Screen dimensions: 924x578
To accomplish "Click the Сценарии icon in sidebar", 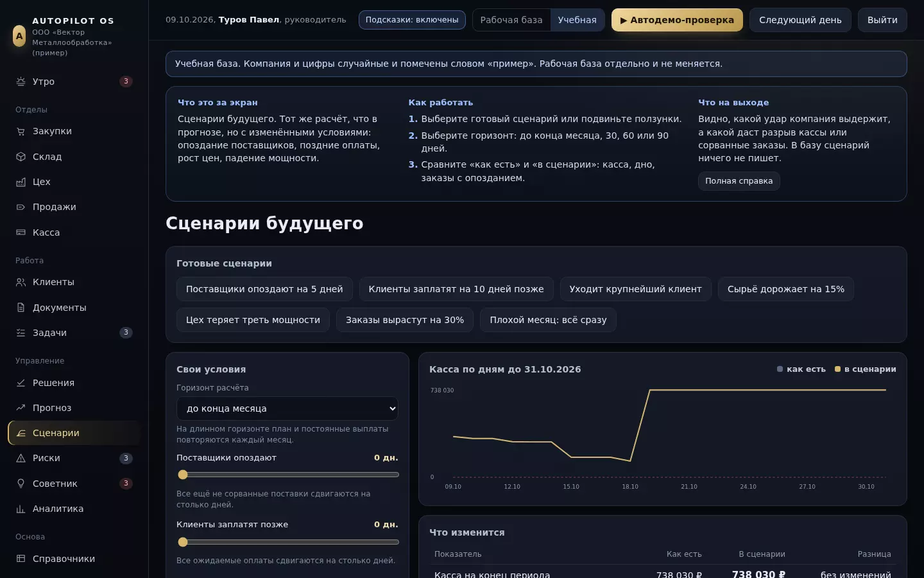I will pyautogui.click(x=21, y=433).
